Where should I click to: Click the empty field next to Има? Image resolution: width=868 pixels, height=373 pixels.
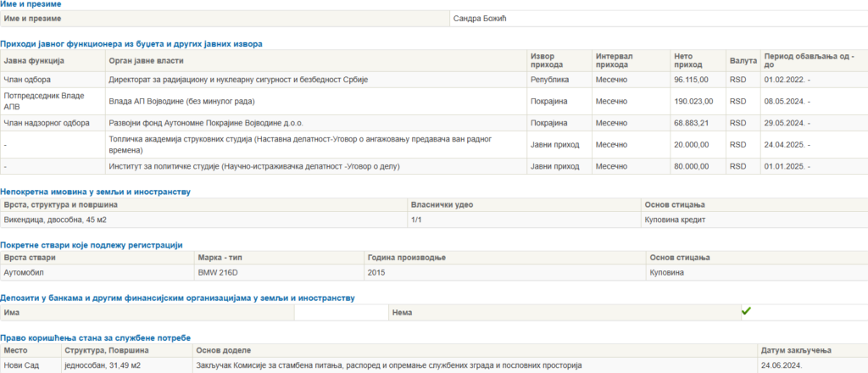coord(341,312)
